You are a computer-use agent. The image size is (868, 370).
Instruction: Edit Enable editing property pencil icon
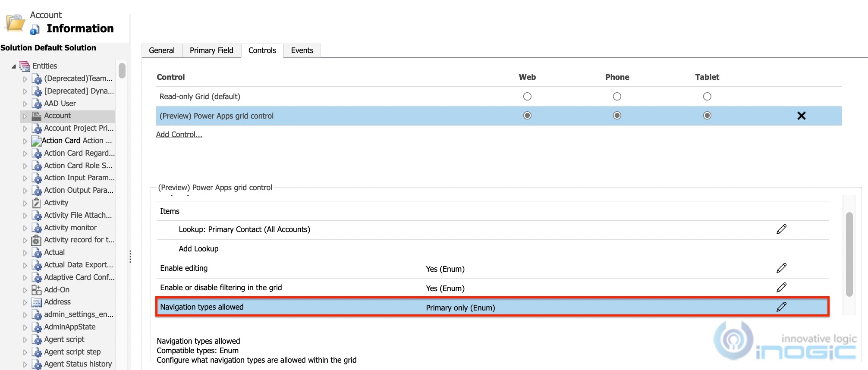pyautogui.click(x=781, y=268)
